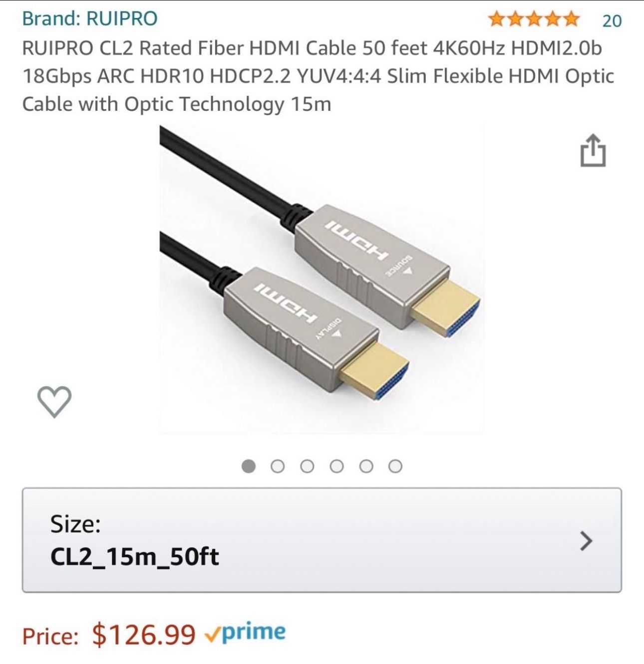Image resolution: width=644 pixels, height=664 pixels.
Task: Select the third image carousel dot
Action: [307, 466]
